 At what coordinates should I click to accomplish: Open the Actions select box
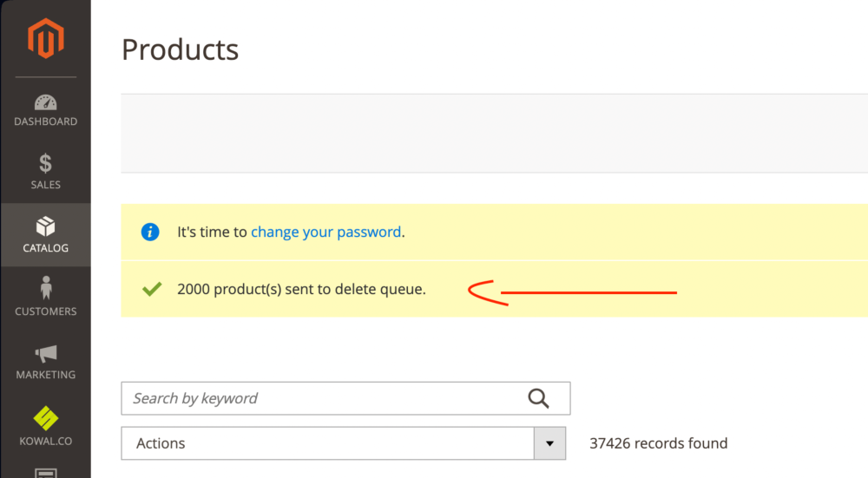[x=343, y=443]
